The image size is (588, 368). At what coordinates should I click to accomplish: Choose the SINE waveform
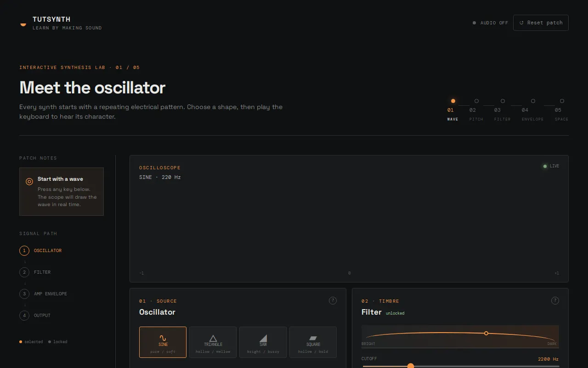coord(163,342)
